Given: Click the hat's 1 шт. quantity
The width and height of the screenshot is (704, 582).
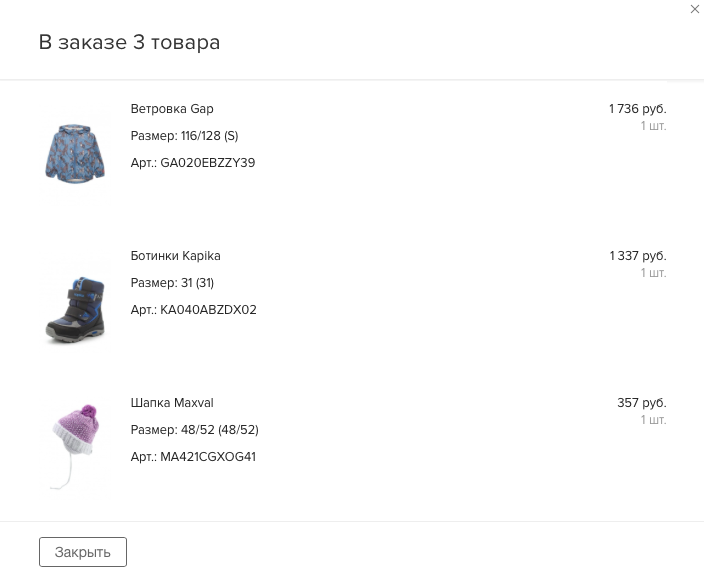Looking at the screenshot, I should click(x=653, y=420).
